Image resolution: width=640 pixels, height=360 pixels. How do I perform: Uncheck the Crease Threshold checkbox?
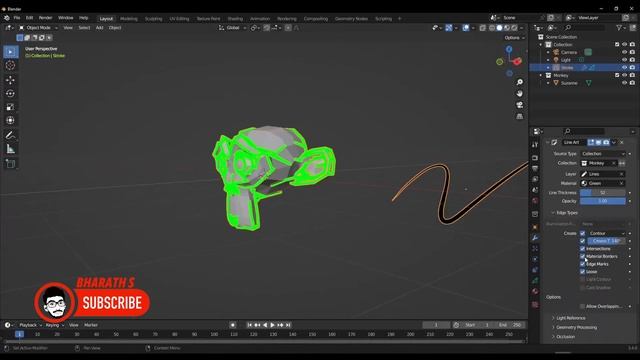point(582,241)
